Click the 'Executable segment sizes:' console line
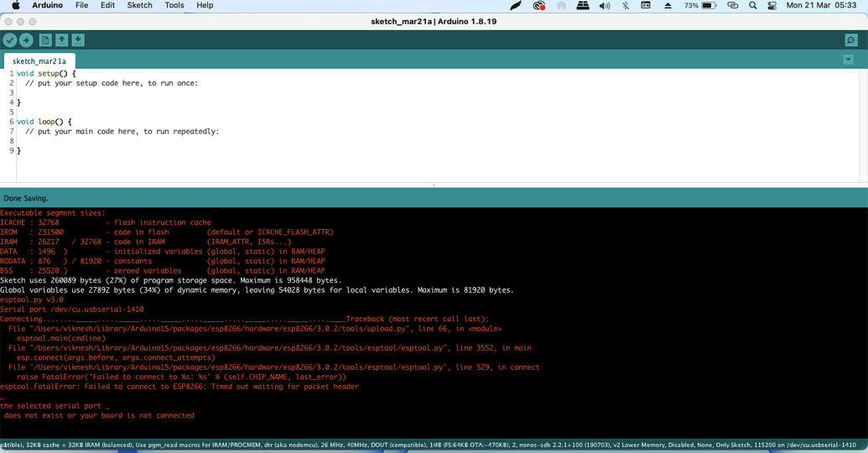868x453 pixels. 52,212
